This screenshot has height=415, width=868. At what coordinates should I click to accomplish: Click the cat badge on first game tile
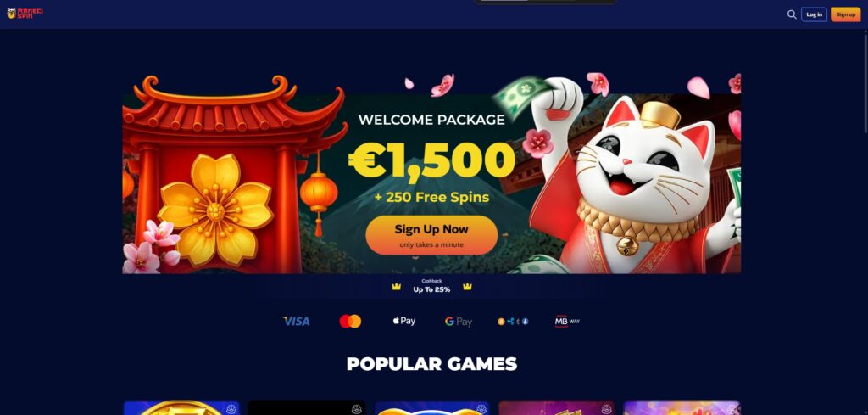pyautogui.click(x=231, y=409)
